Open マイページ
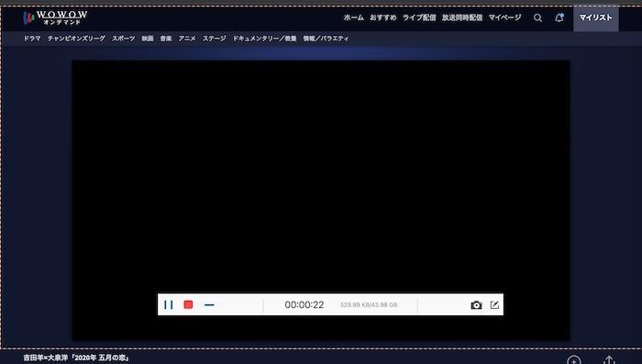This screenshot has height=364, width=642. (505, 17)
